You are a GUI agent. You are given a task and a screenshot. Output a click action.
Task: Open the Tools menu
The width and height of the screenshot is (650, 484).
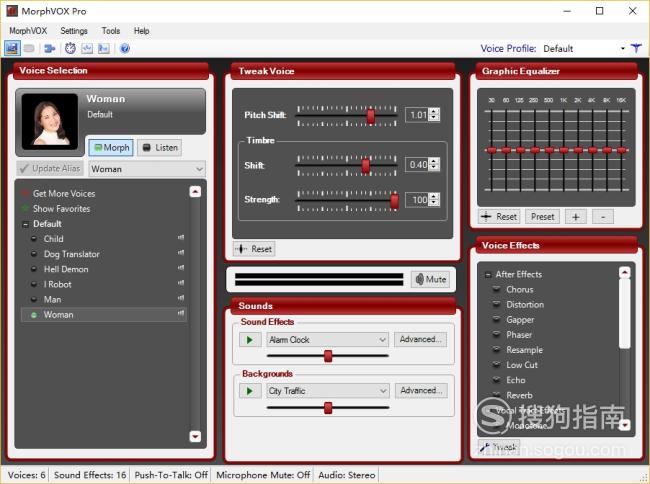[111, 31]
